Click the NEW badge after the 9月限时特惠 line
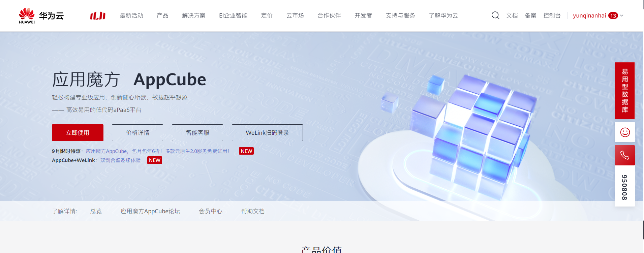644x253 pixels. 246,151
